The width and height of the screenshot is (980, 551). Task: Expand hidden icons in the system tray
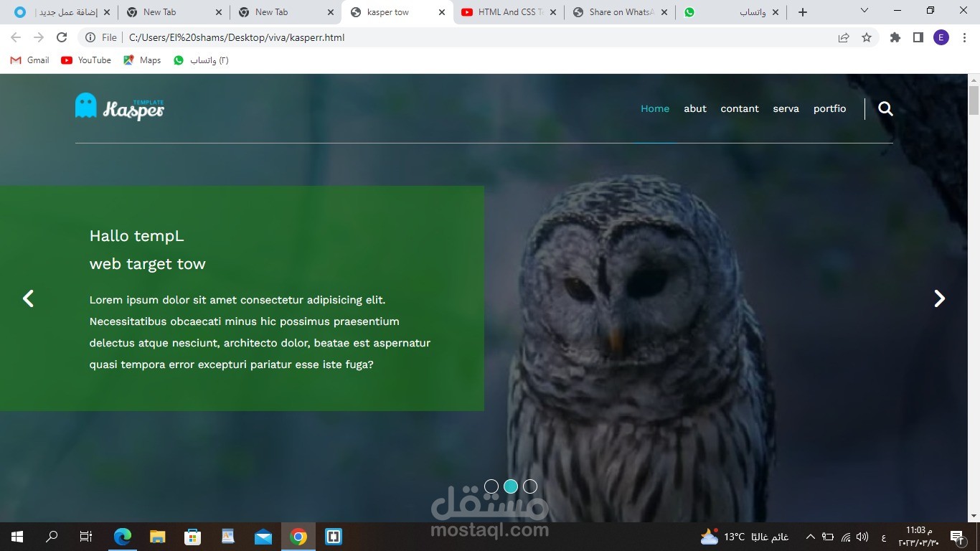809,536
